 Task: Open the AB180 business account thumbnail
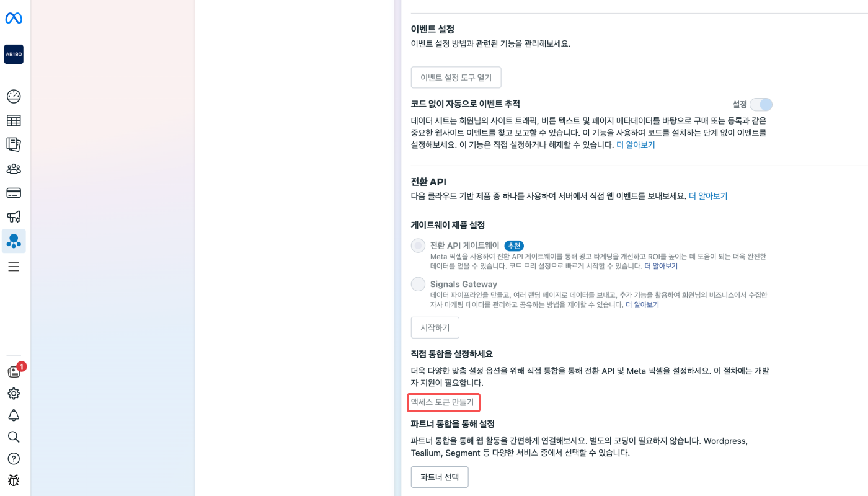coord(14,54)
